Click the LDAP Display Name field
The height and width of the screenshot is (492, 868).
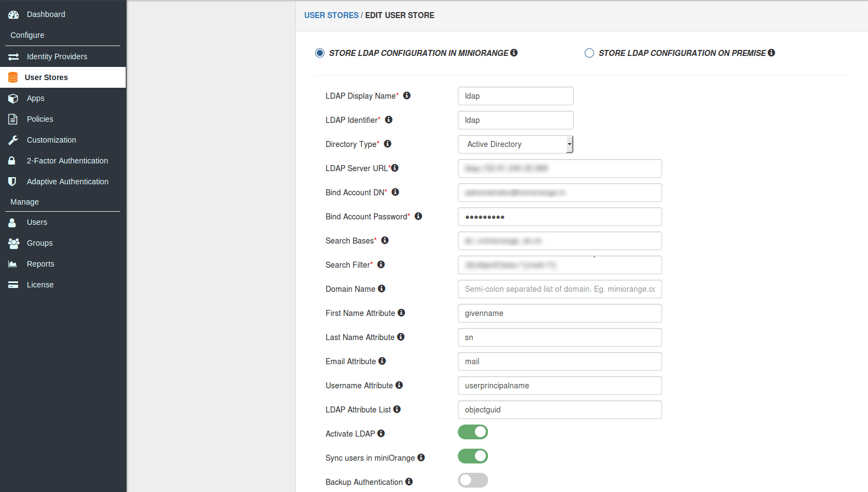pyautogui.click(x=516, y=96)
